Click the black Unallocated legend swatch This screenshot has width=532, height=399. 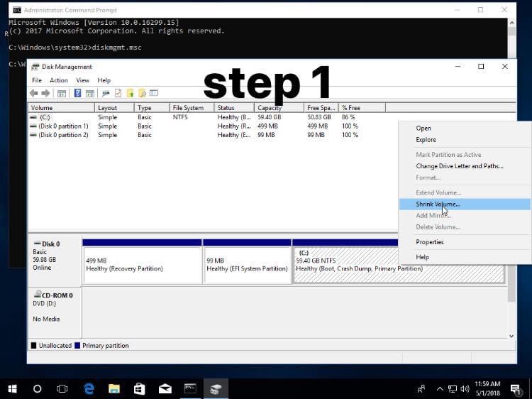point(33,345)
